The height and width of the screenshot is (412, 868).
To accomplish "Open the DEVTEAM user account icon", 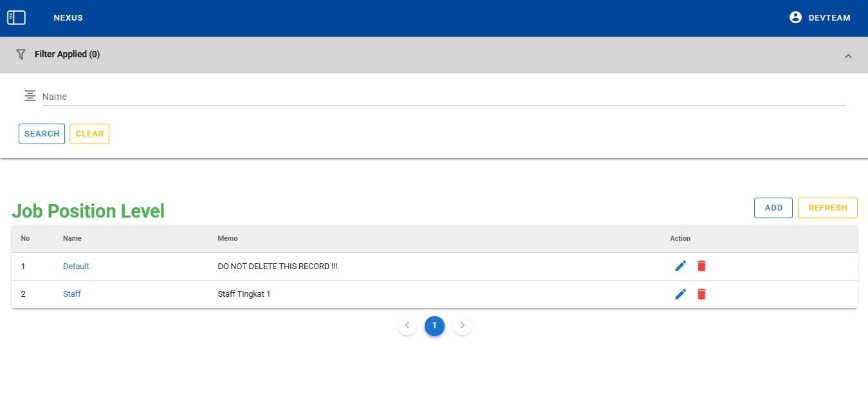I will click(795, 18).
